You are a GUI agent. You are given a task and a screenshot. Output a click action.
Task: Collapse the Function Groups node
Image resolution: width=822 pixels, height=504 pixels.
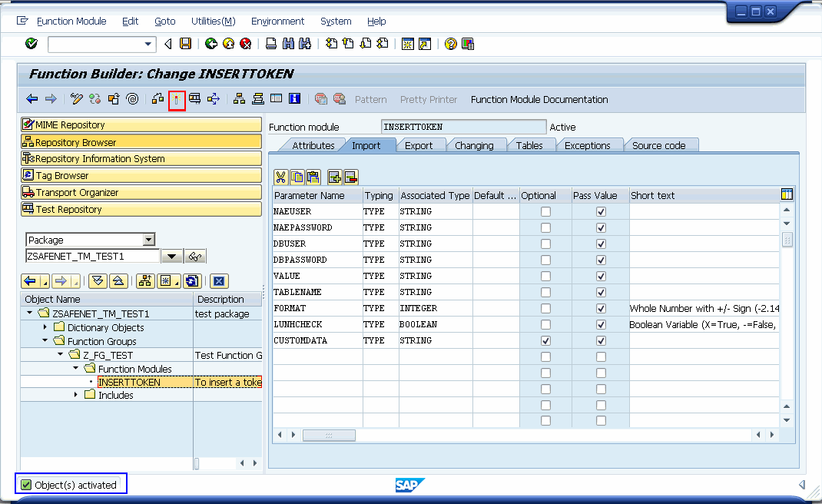coord(45,340)
